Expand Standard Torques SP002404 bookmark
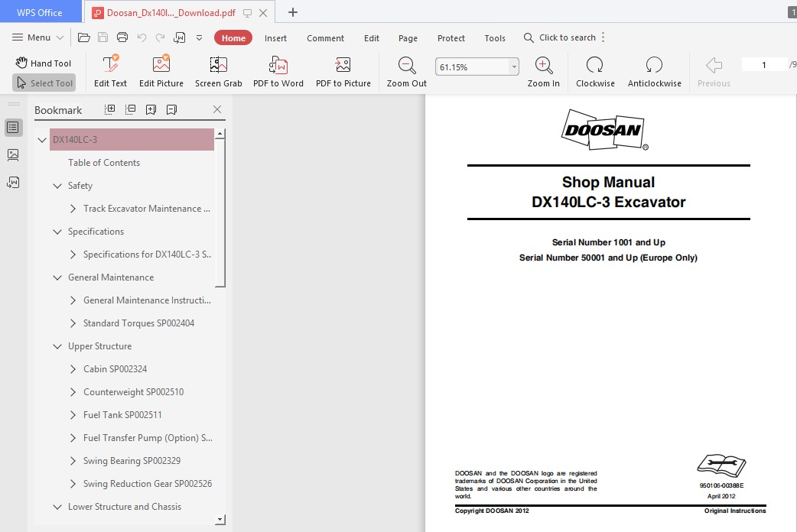This screenshot has width=797, height=532. point(73,323)
